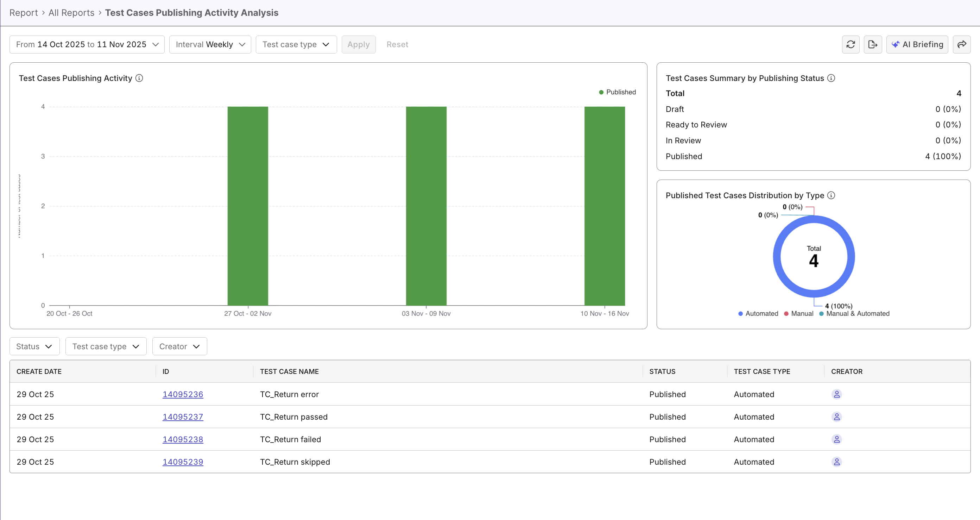Refresh the report data
Viewport: 980px width, 520px height.
(851, 44)
